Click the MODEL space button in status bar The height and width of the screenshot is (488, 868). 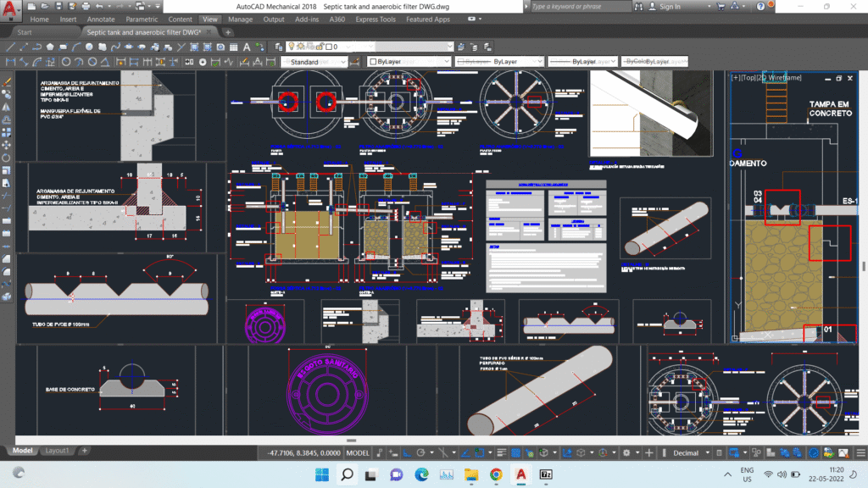click(358, 452)
